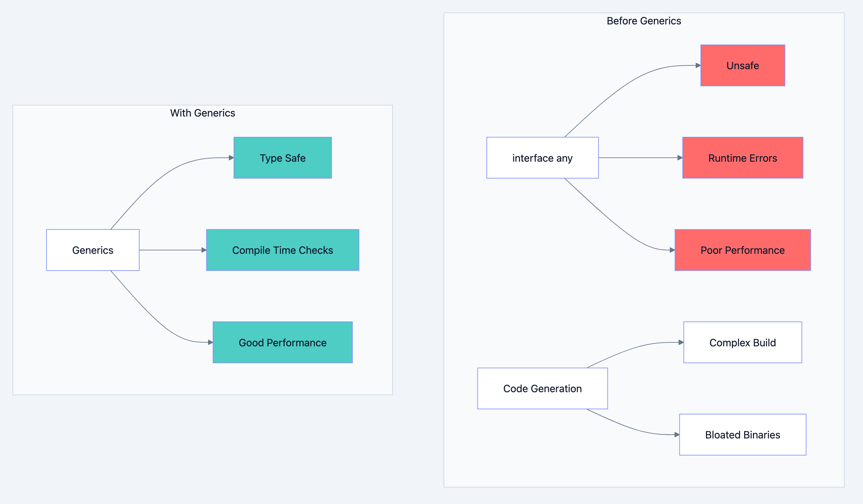Image resolution: width=863 pixels, height=504 pixels.
Task: Select the interface any node
Action: 542,158
